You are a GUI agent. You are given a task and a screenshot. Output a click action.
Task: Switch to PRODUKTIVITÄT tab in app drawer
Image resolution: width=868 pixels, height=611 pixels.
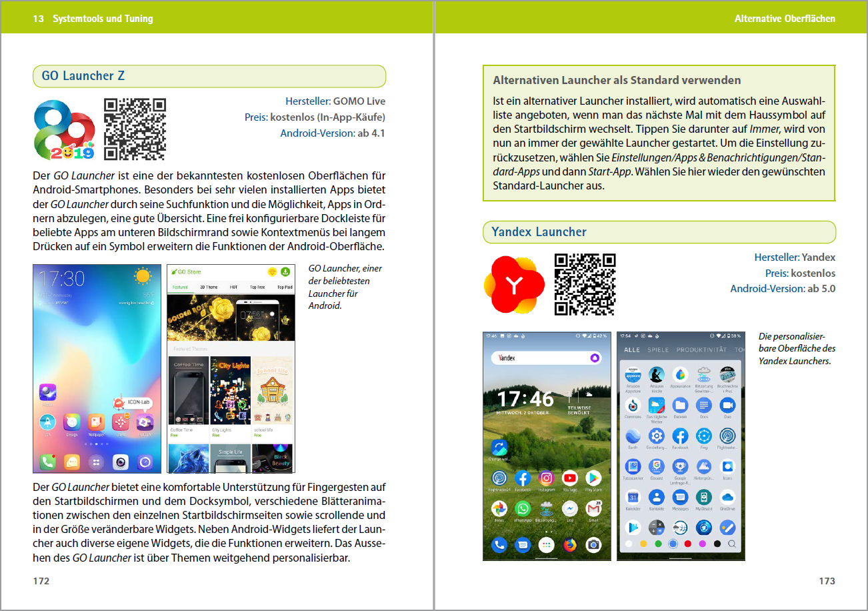click(x=701, y=350)
